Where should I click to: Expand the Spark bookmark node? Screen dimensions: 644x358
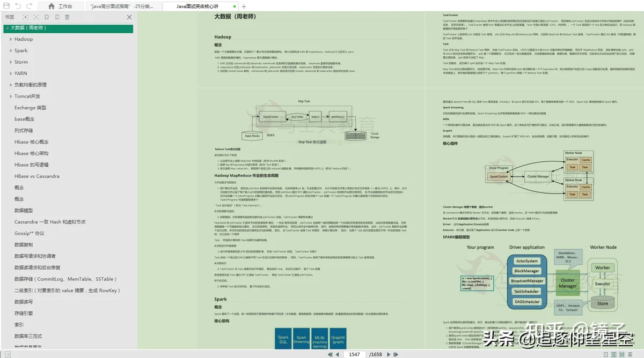(10, 50)
